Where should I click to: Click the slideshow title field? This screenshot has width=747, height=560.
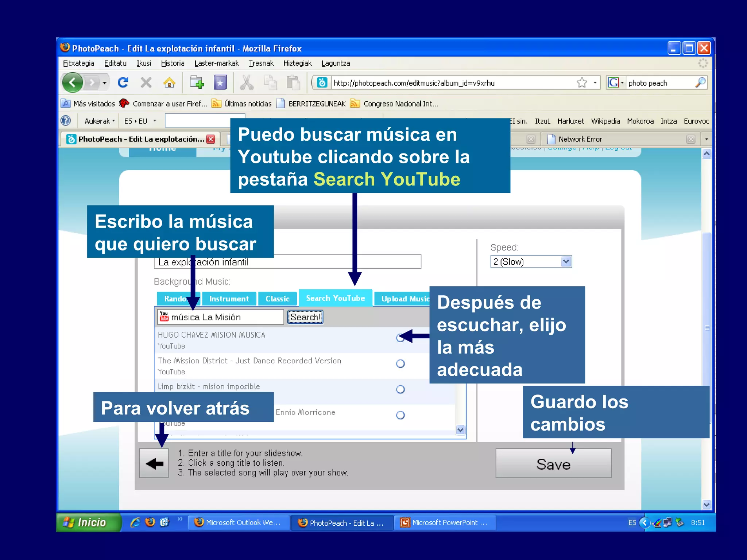tap(287, 262)
